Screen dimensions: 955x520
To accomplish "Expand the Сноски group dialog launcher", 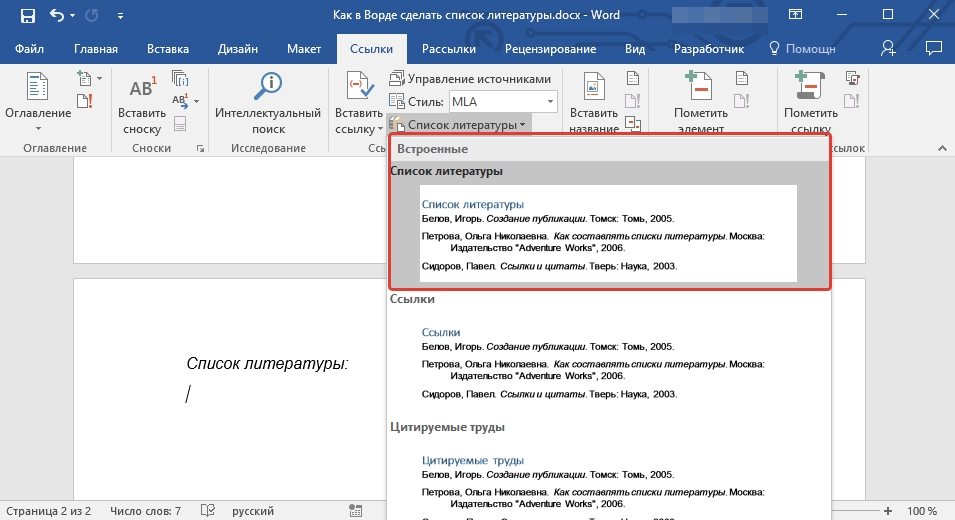I will point(201,149).
